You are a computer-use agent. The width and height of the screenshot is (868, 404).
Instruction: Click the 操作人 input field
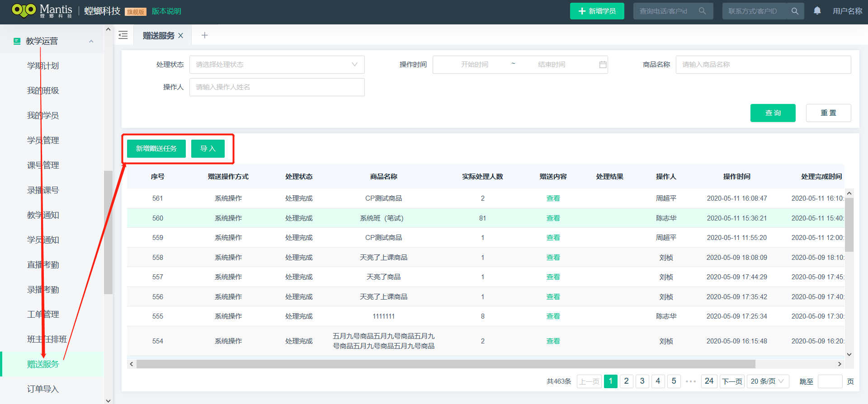277,87
